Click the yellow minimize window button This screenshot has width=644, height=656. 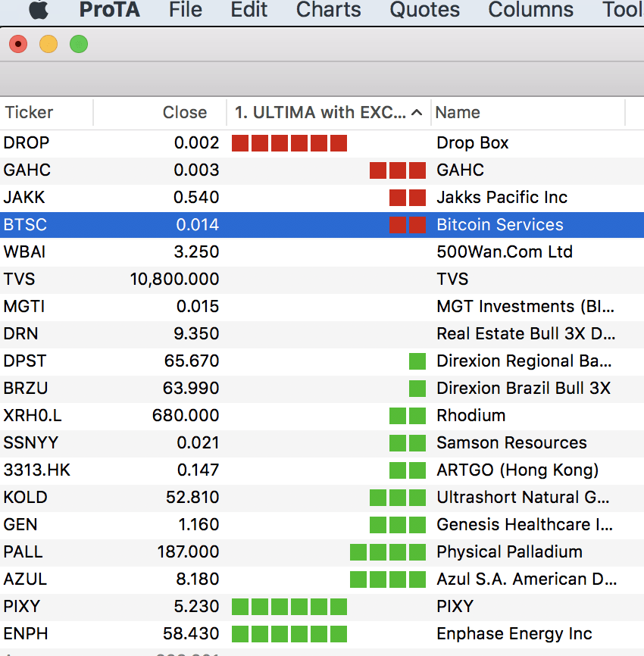click(x=48, y=44)
